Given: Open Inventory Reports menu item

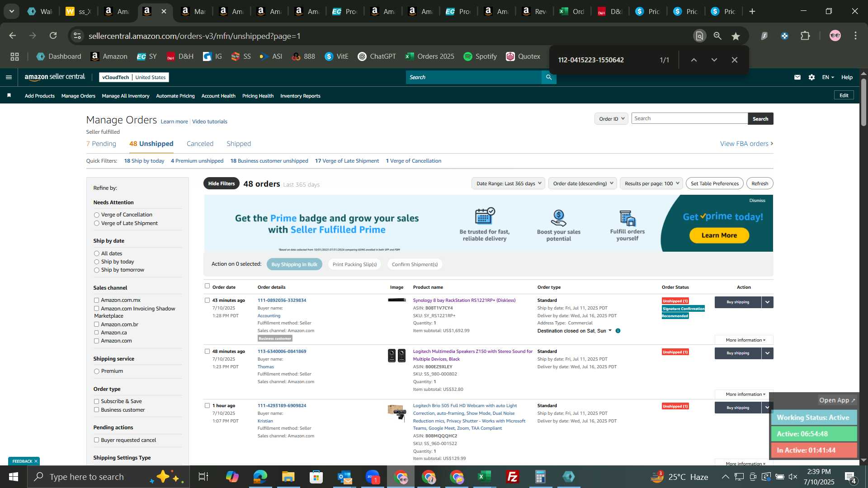Looking at the screenshot, I should tap(300, 96).
